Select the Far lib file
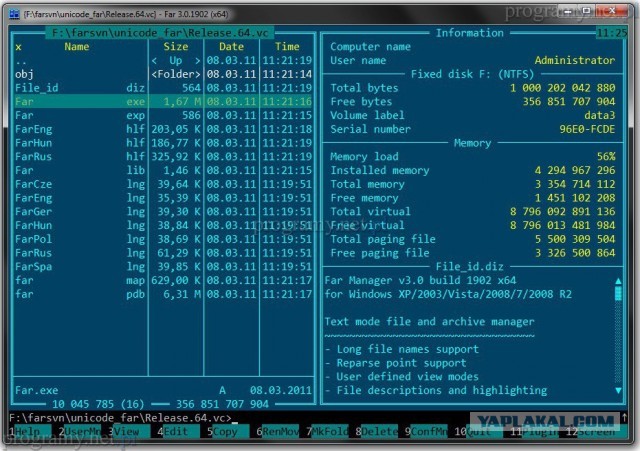The image size is (640, 451). click(x=163, y=170)
